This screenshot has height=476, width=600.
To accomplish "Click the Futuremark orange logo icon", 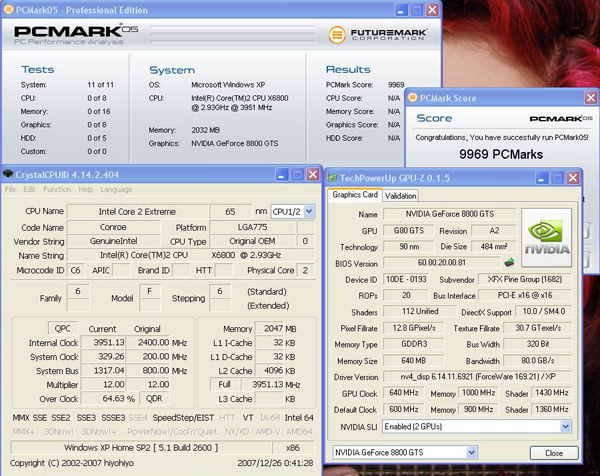I will 337,34.
